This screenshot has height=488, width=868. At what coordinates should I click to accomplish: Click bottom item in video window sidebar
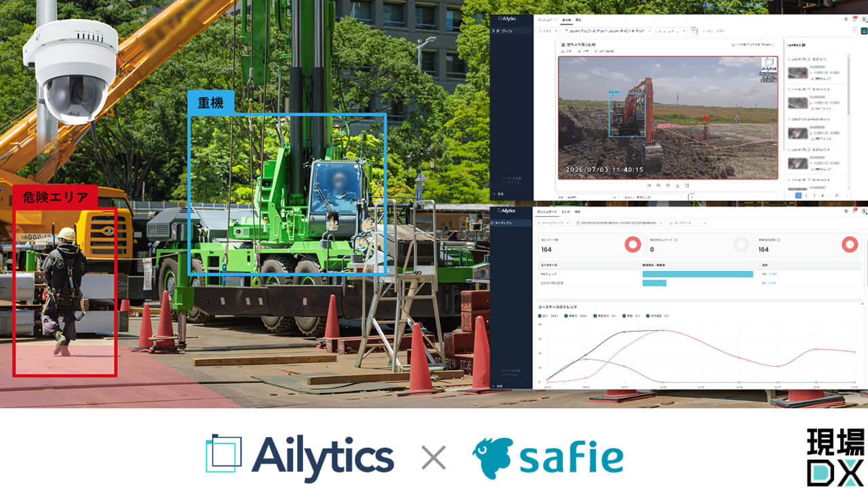point(500,194)
